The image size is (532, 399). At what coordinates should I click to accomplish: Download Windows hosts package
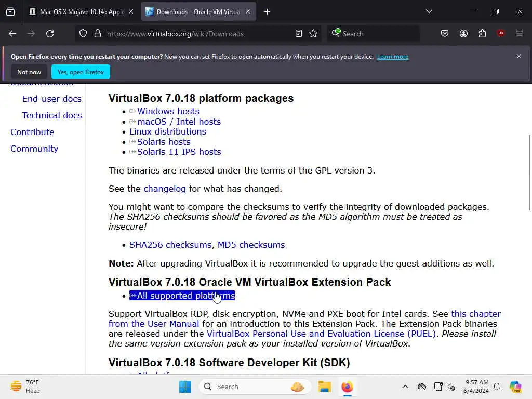(168, 111)
